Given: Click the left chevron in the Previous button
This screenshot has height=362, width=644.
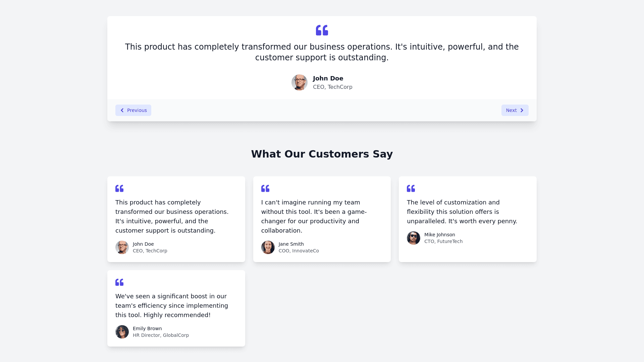Looking at the screenshot, I should (122, 110).
